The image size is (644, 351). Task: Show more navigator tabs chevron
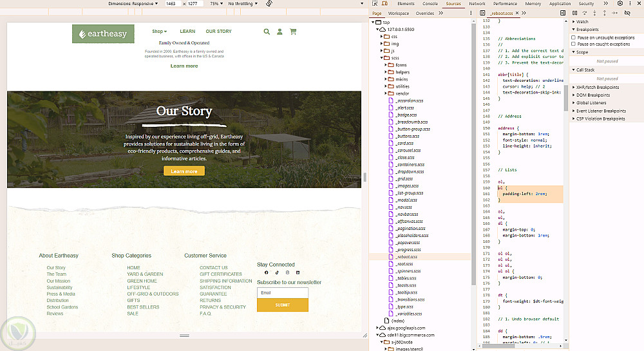[440, 13]
